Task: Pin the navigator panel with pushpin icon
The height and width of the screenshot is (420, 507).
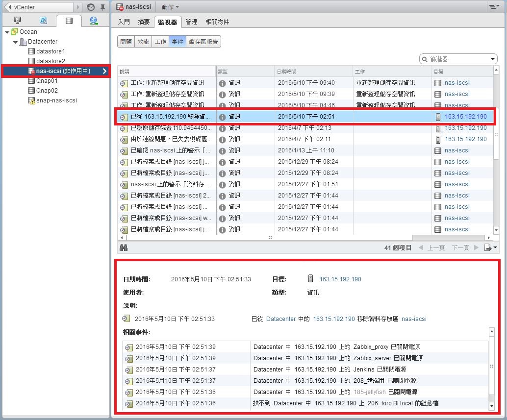Action: (102, 7)
